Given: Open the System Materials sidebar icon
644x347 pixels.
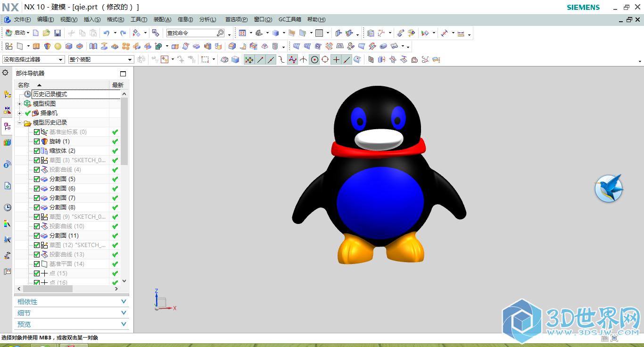Looking at the screenshot, I should click(7, 223).
